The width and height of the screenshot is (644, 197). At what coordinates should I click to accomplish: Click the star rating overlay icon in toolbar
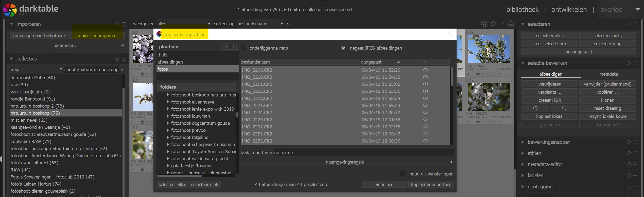click(493, 24)
